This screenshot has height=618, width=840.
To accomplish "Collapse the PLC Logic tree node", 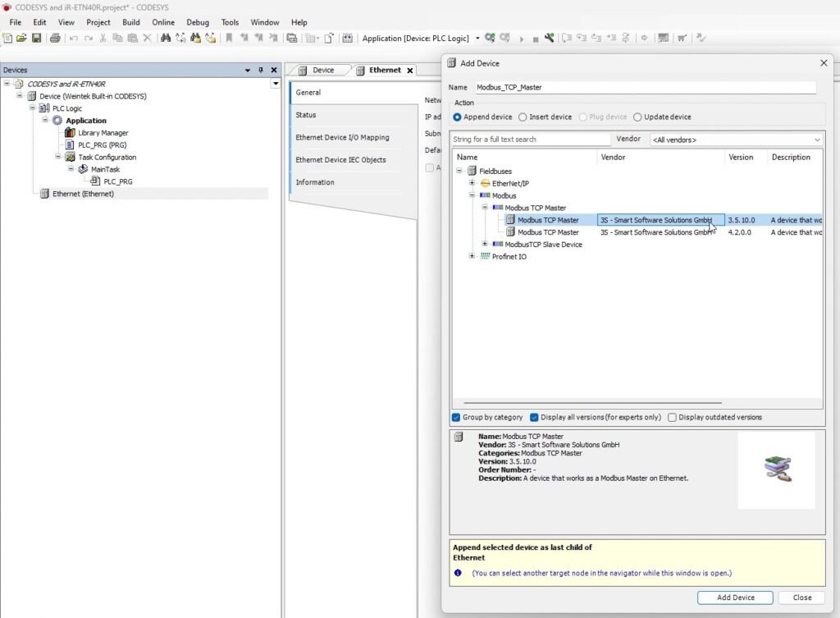I will [x=32, y=108].
